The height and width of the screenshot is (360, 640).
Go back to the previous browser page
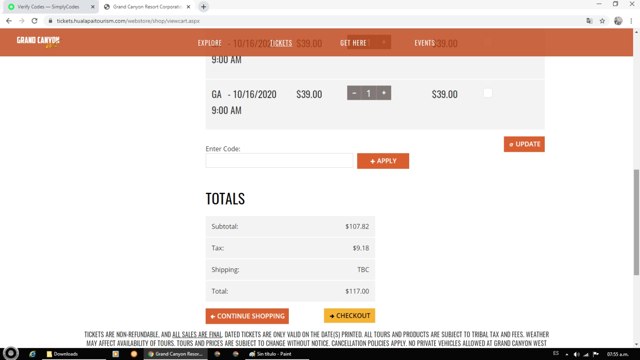click(x=9, y=21)
